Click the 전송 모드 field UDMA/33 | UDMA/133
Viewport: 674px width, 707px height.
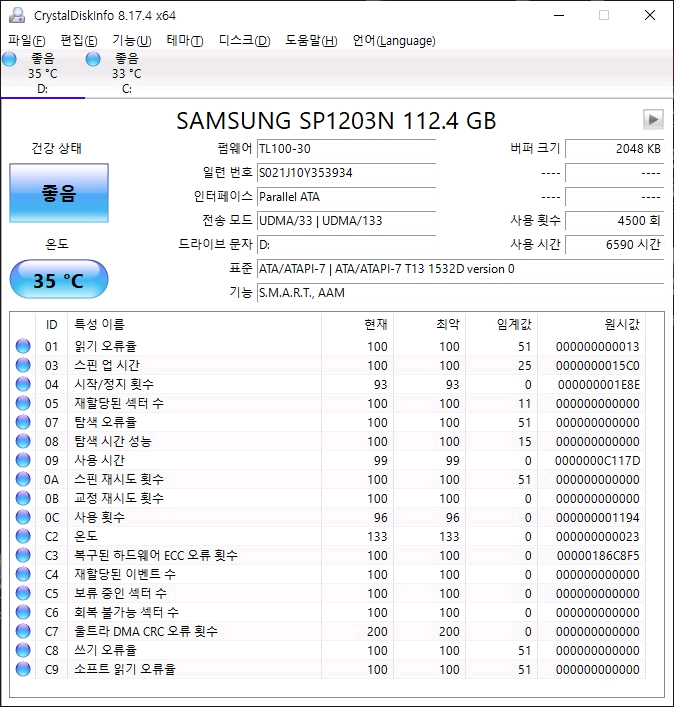click(346, 220)
